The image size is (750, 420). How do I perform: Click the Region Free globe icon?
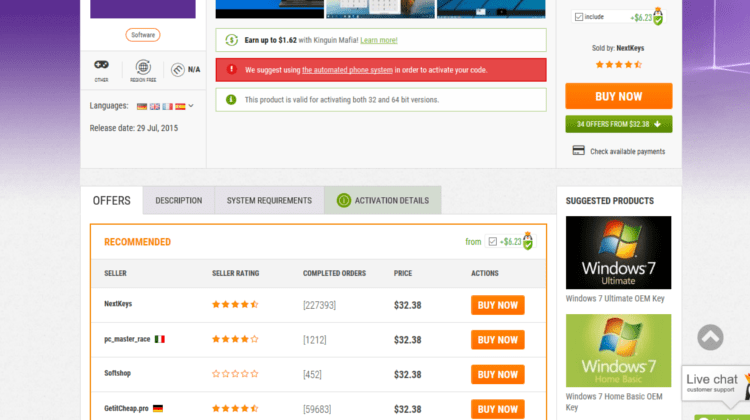click(x=143, y=67)
